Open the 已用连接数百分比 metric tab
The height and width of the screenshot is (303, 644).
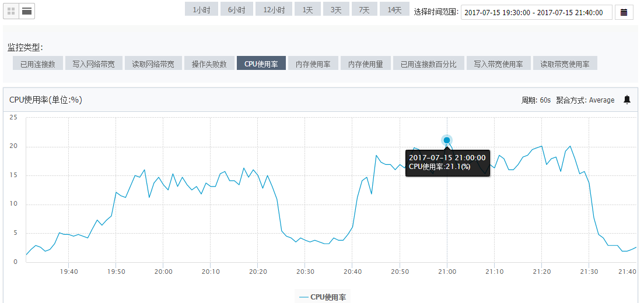pos(428,64)
